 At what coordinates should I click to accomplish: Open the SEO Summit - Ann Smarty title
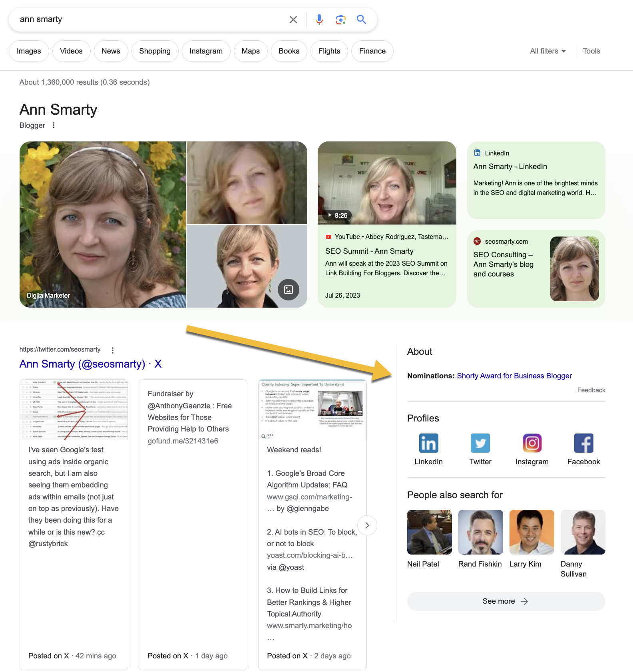point(369,251)
